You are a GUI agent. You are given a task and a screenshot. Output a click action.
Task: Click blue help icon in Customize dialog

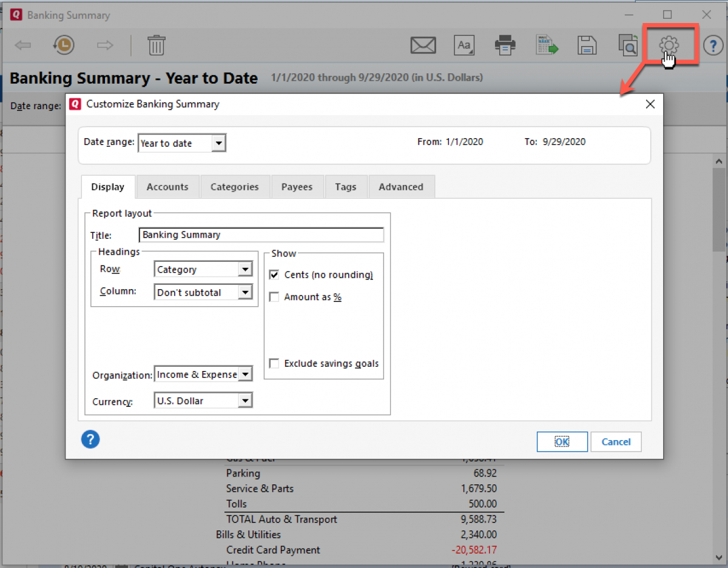click(90, 439)
